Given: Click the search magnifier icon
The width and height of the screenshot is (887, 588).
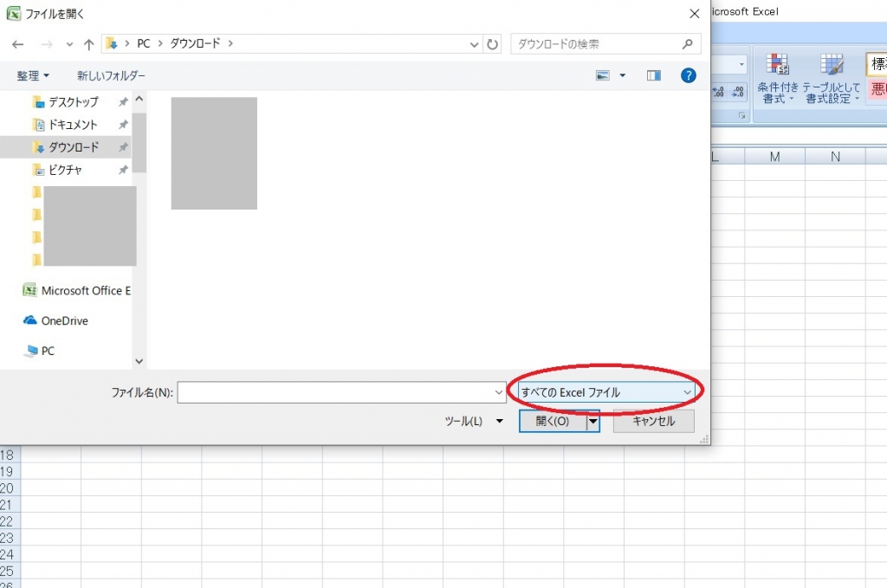Looking at the screenshot, I should point(688,43).
